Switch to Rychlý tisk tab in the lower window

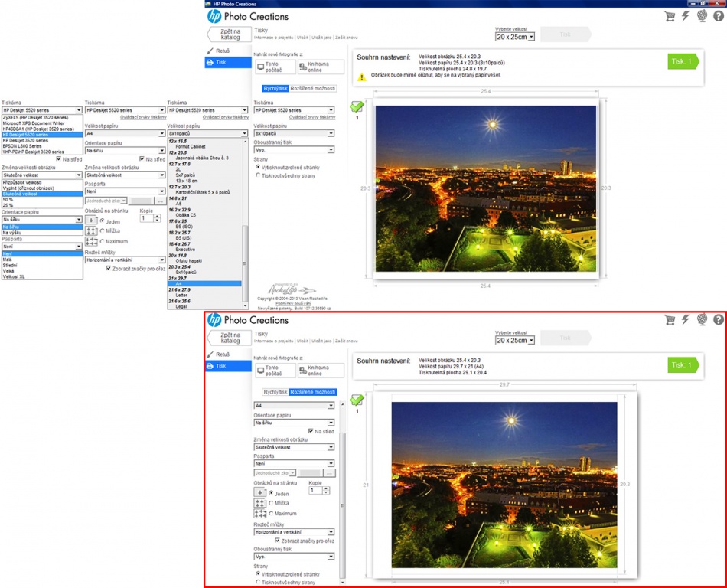point(275,392)
